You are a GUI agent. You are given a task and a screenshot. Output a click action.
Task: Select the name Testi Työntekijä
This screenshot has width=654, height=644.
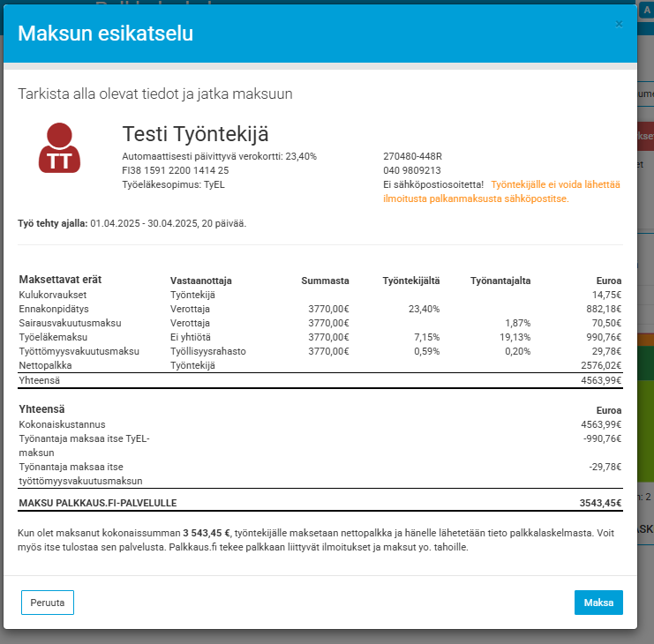click(x=195, y=134)
